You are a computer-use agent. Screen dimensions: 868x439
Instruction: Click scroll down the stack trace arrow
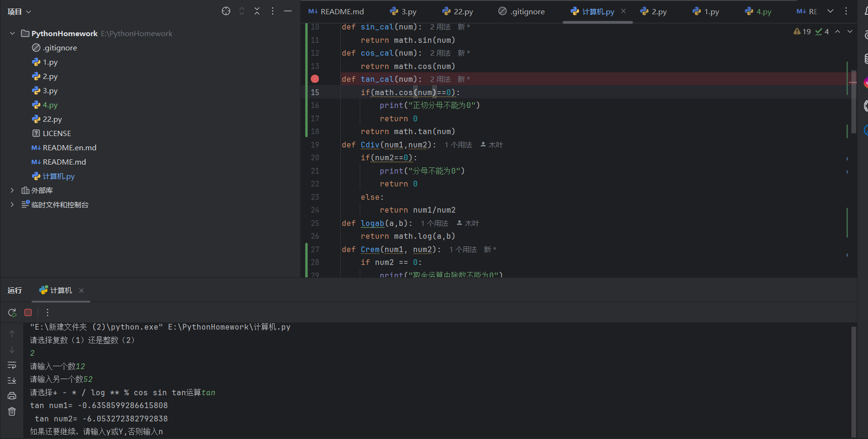[12, 350]
